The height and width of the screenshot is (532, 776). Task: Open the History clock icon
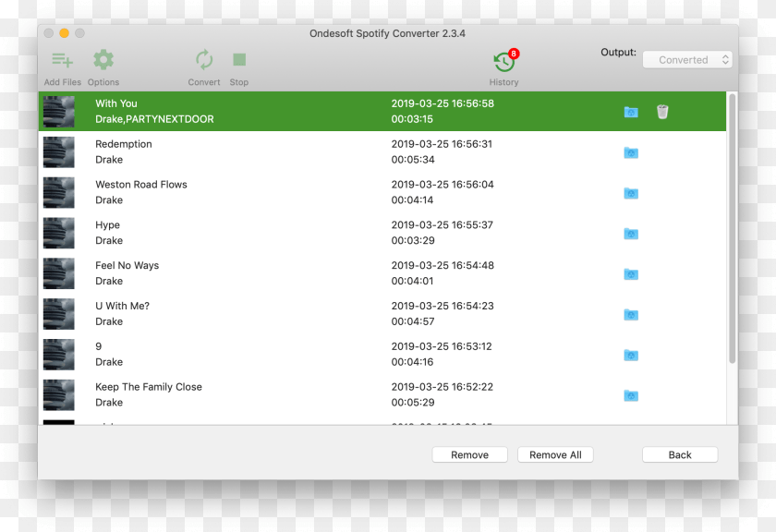click(503, 63)
